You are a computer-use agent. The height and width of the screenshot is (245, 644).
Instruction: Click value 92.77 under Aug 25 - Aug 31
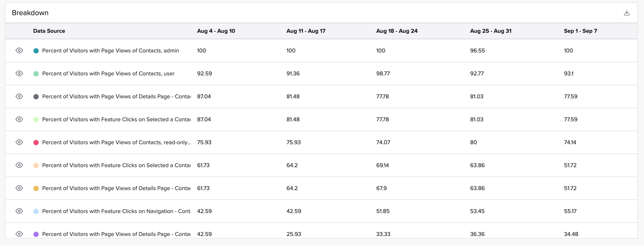pyautogui.click(x=477, y=74)
